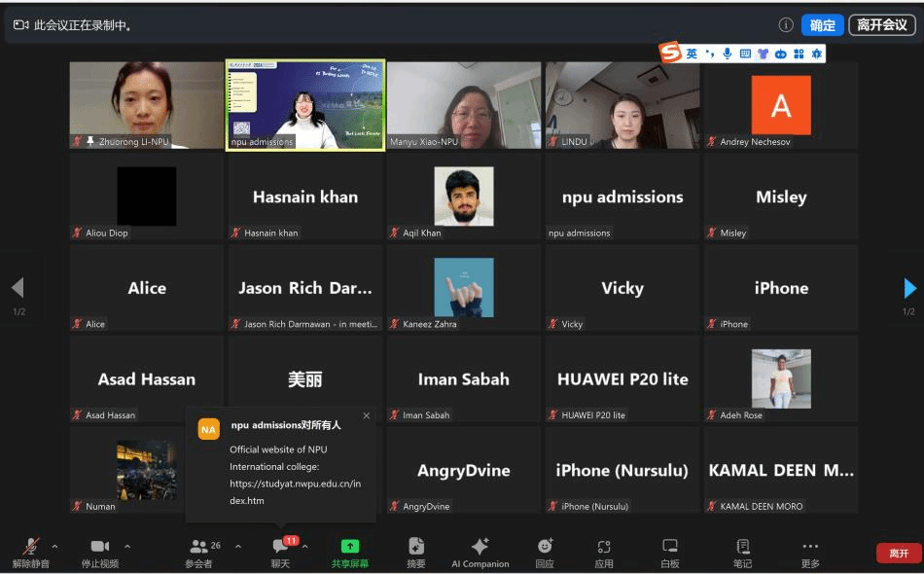Click the green share screen button (共享屏幕)
924x574 pixels.
(349, 550)
